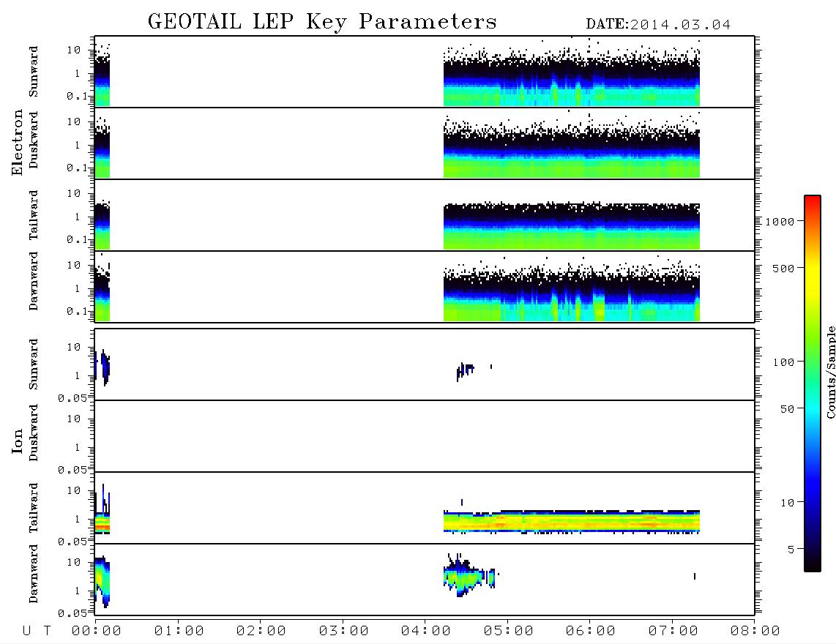Click the "U T" axis label
The image size is (836, 644).
37,632
